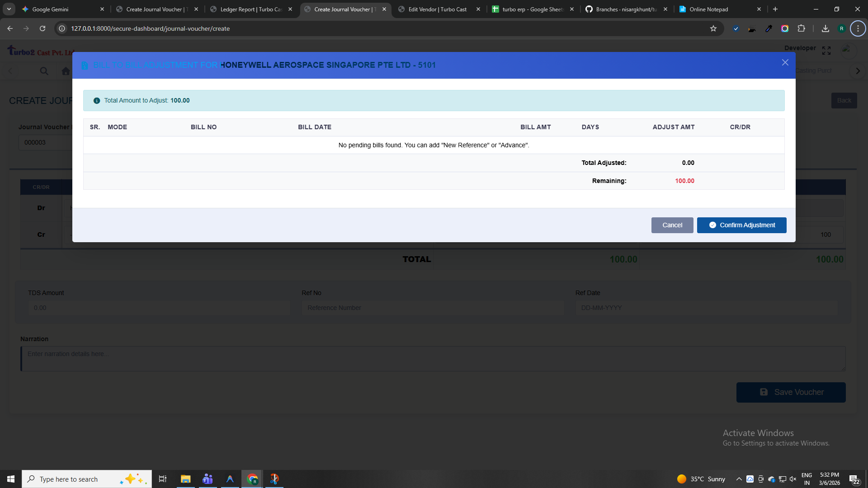
Task: Click the site information icon
Action: point(62,28)
